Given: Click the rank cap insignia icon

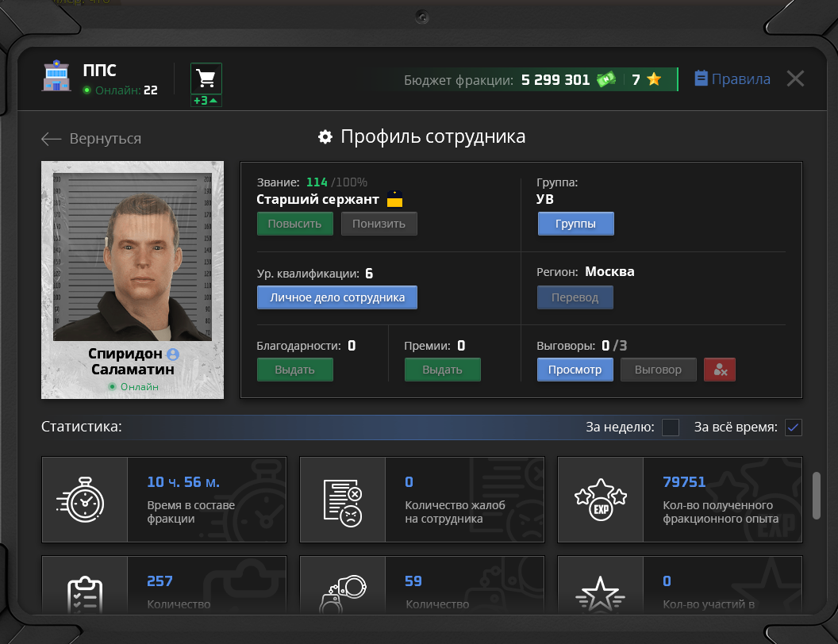Looking at the screenshot, I should click(x=395, y=199).
